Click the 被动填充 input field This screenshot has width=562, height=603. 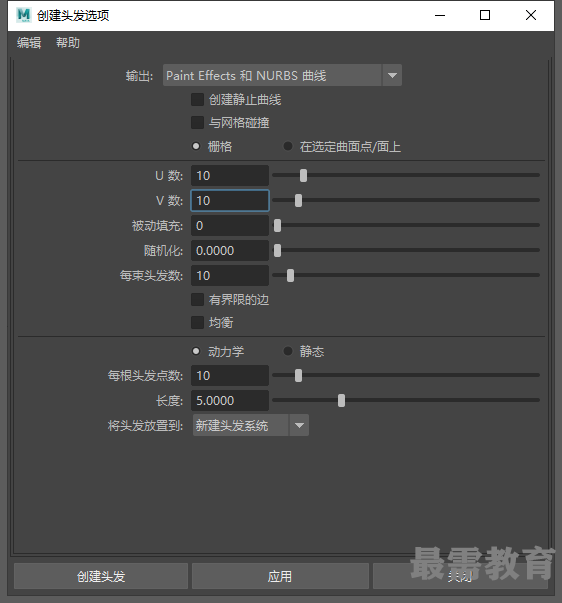[230, 225]
